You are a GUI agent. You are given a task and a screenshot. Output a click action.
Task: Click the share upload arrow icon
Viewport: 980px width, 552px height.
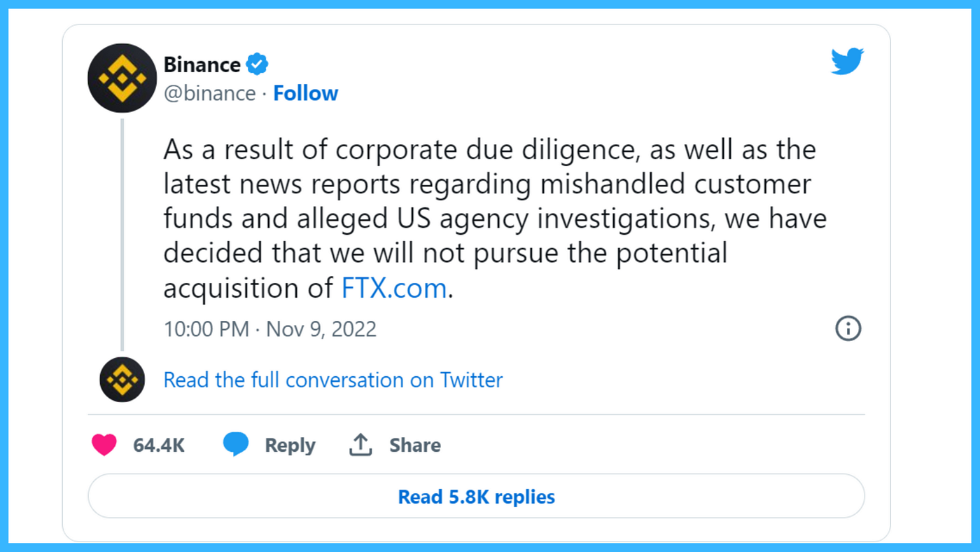(360, 445)
